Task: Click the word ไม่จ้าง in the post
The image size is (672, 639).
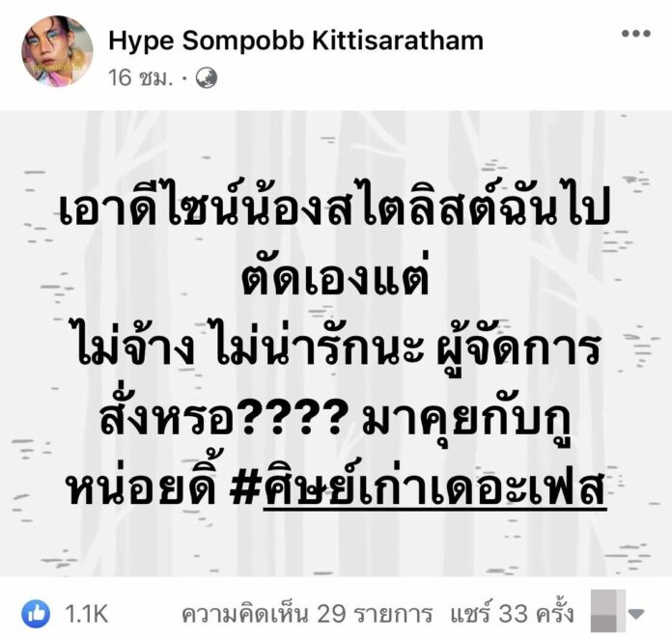Action: tap(137, 347)
